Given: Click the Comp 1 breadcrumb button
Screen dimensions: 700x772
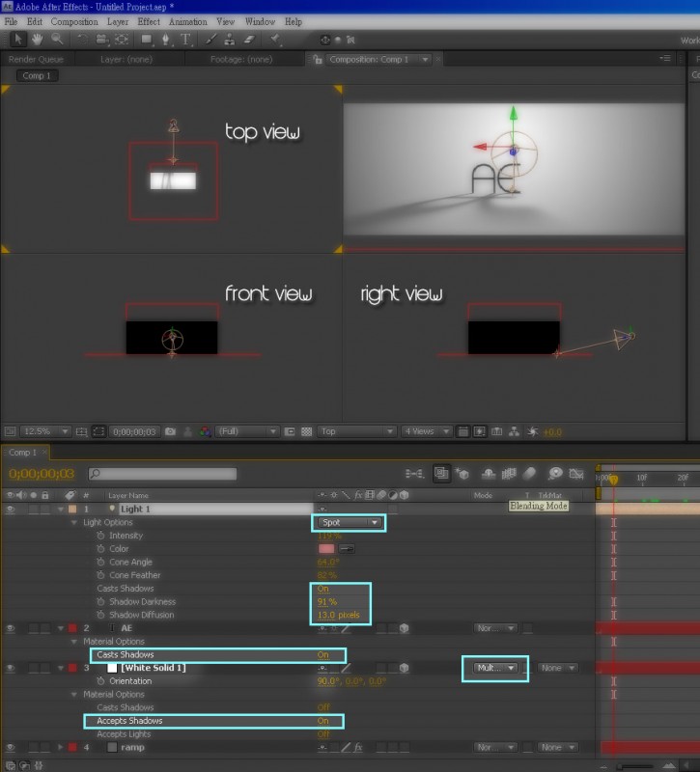Looking at the screenshot, I should click(37, 76).
